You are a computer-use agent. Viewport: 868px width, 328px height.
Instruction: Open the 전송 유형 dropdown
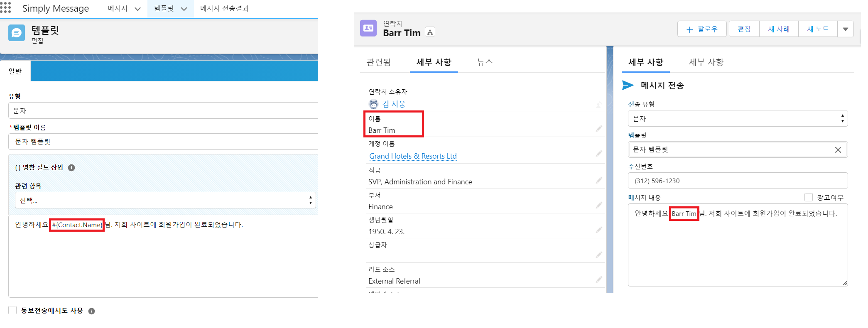(737, 119)
